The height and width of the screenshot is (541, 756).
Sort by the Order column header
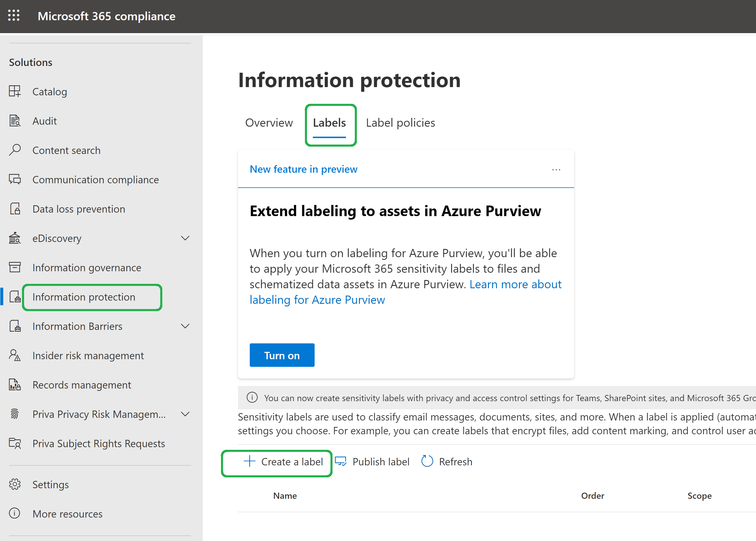(592, 496)
